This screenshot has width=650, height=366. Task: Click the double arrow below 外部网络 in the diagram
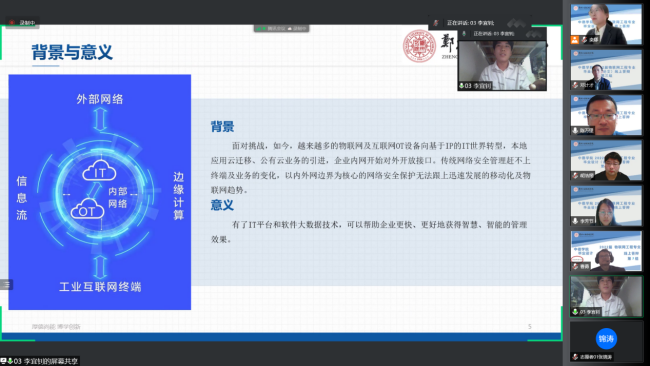100,119
